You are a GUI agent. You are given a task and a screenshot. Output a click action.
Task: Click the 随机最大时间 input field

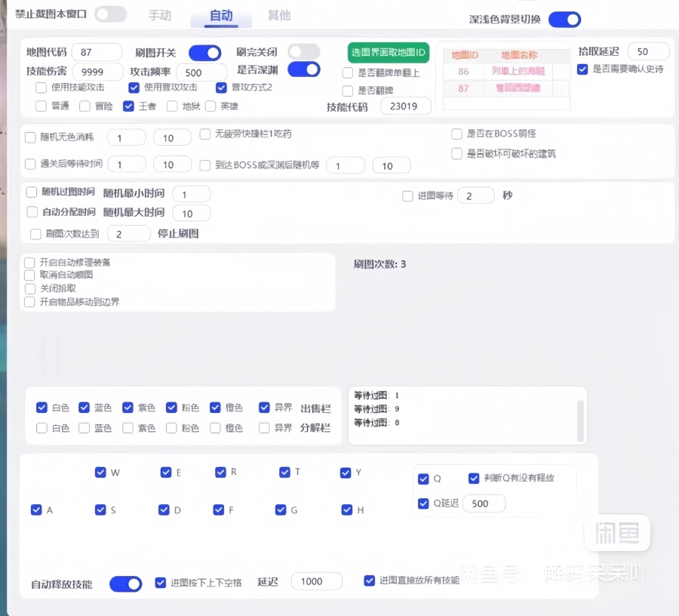(x=192, y=214)
